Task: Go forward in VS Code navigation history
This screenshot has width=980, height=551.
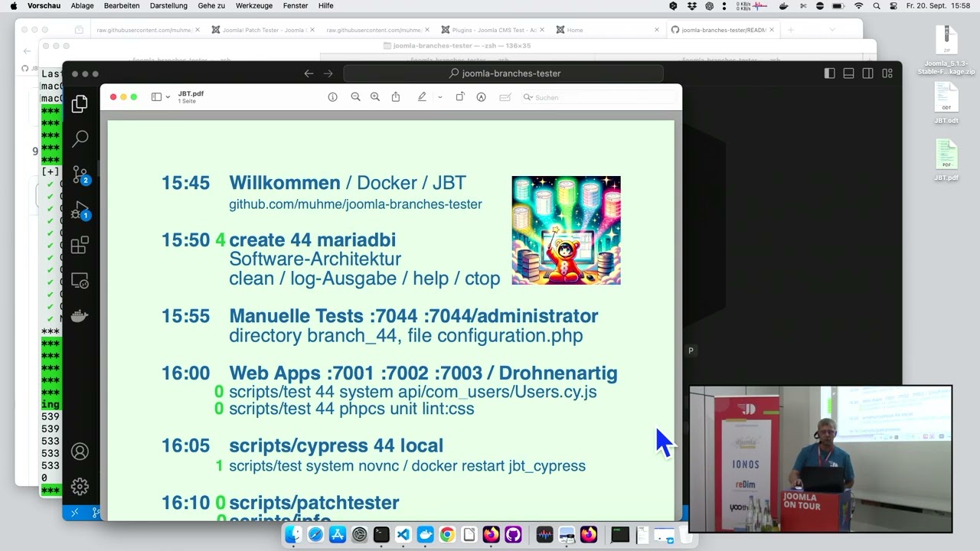Action: click(328, 73)
